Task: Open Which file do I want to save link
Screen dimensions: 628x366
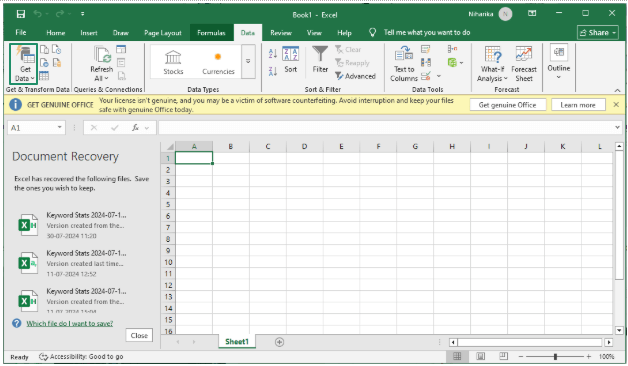Action: (x=70, y=324)
